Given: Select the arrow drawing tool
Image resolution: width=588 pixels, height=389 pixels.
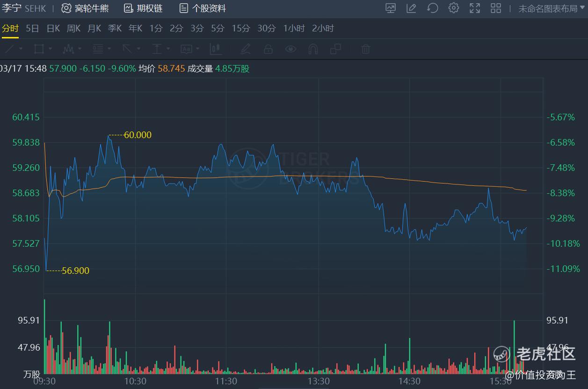Looking at the screenshot, I should (127, 49).
